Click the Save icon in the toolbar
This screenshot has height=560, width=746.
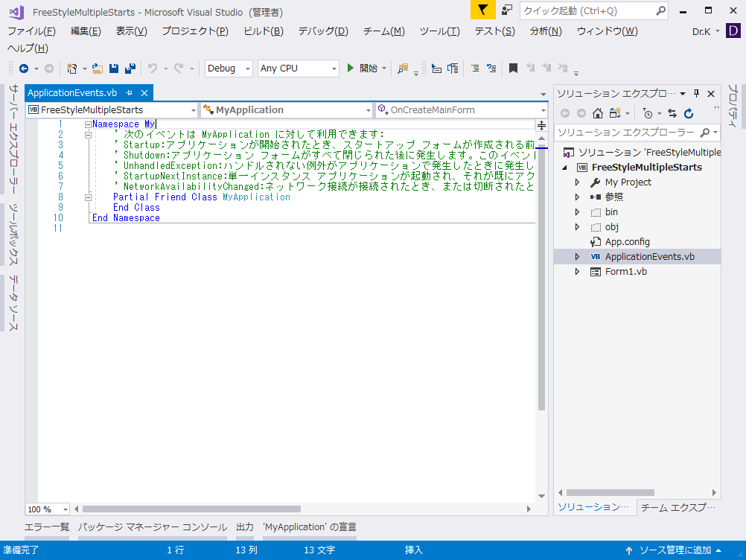coord(113,68)
